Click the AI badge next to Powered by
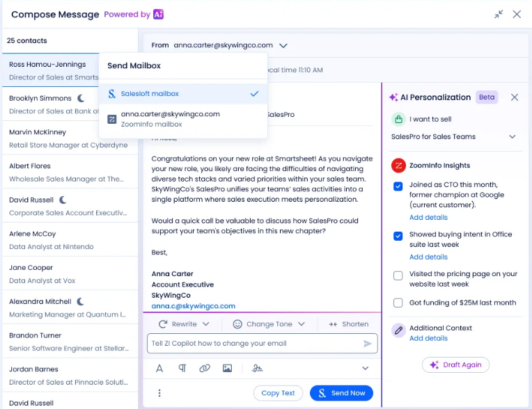The width and height of the screenshot is (532, 409). [x=158, y=14]
